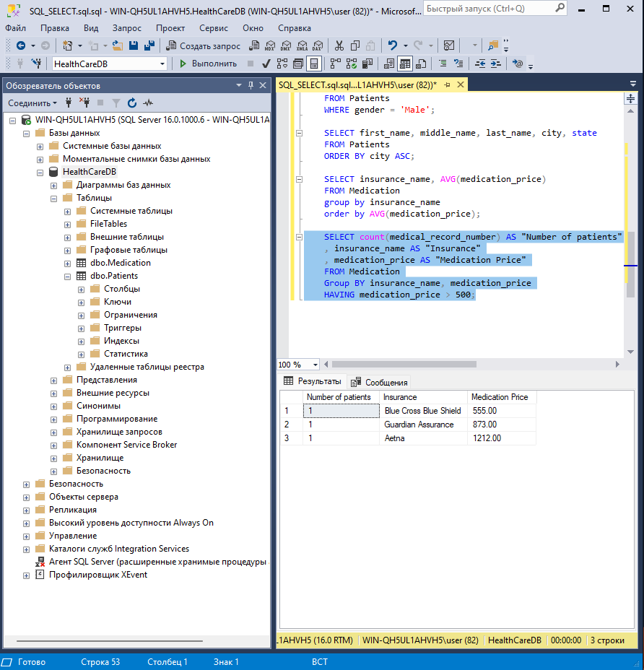Undo the last edit
This screenshot has height=670, width=644.
coord(392,45)
